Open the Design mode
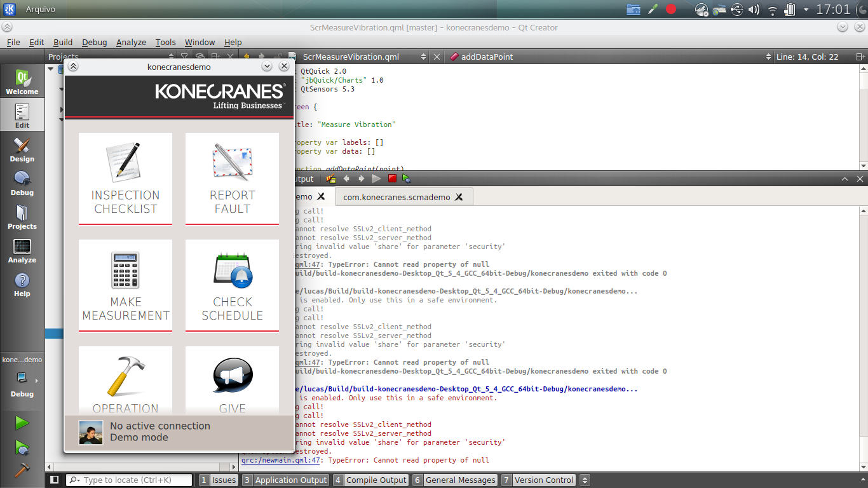The height and width of the screenshot is (488, 868). (x=22, y=150)
